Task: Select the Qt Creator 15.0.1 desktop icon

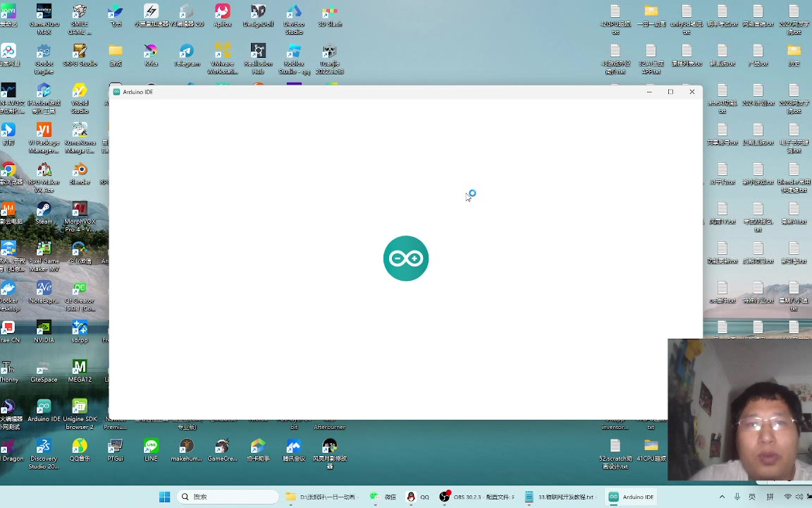Action: 80,296
